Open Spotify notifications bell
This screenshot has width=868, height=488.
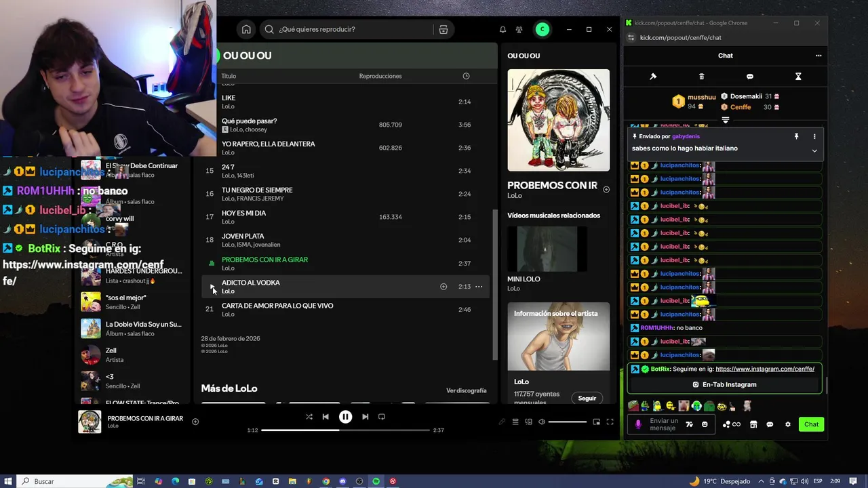(x=502, y=29)
